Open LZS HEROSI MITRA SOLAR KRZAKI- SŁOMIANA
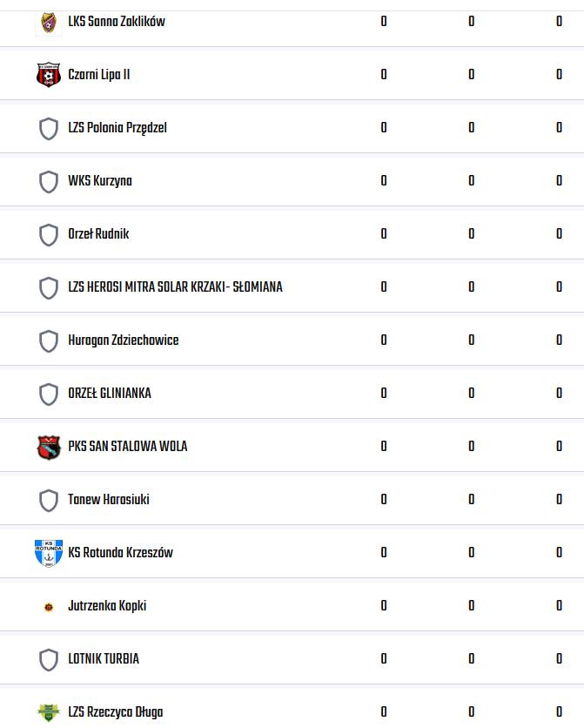This screenshot has width=584, height=728. pyautogui.click(x=175, y=286)
